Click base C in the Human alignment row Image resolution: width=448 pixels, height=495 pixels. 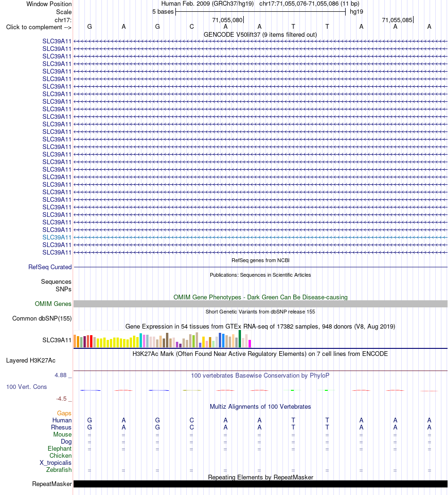[x=191, y=420]
